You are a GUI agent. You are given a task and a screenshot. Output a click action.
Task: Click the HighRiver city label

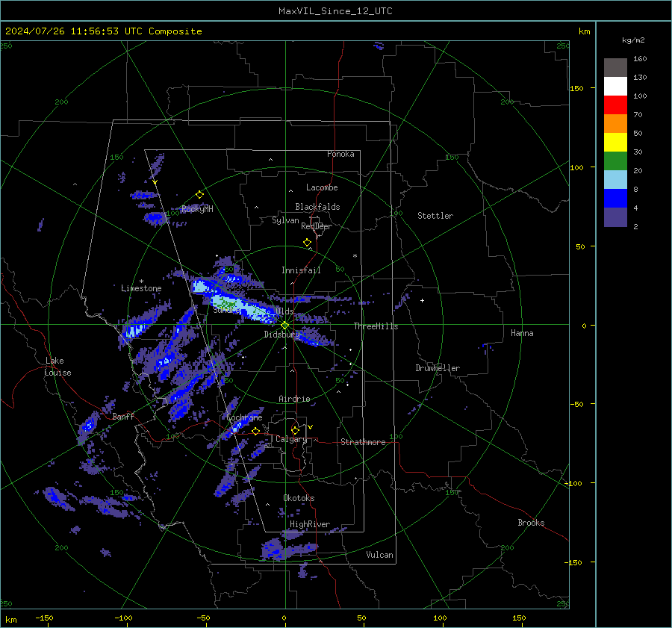310,524
